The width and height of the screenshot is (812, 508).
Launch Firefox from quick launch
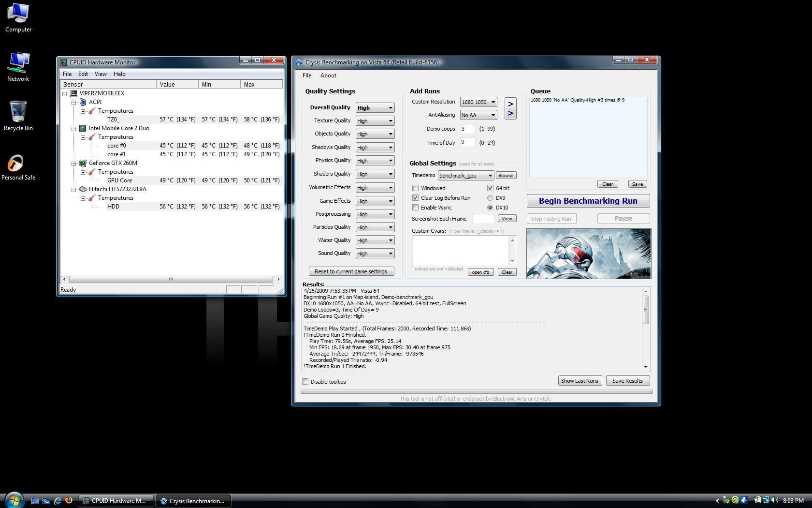pyautogui.click(x=69, y=501)
